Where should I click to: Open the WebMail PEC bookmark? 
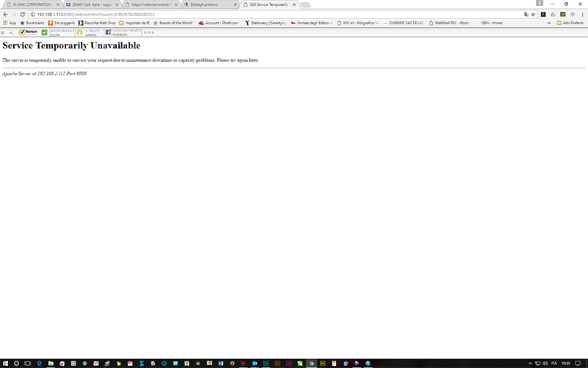pos(451,23)
